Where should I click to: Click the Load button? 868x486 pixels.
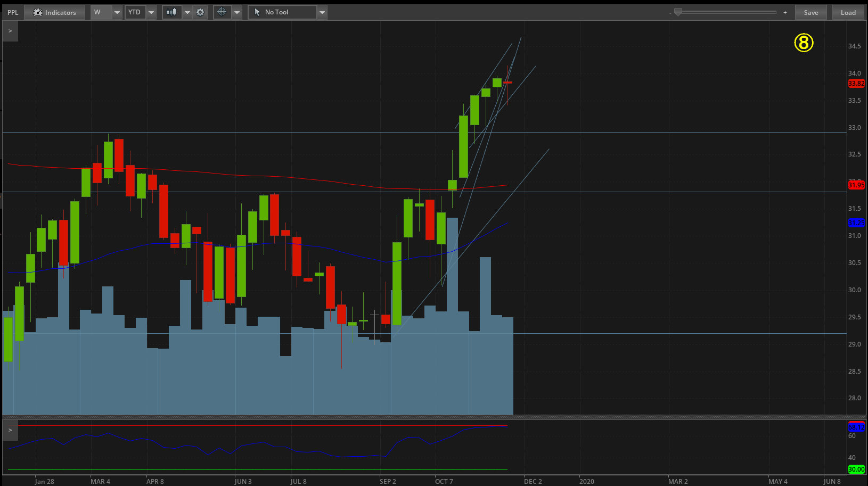click(848, 12)
